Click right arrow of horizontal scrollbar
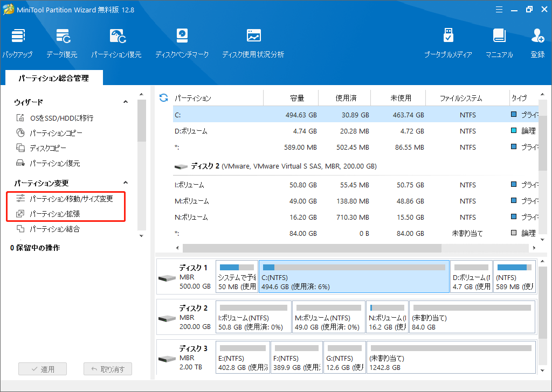 click(534, 248)
